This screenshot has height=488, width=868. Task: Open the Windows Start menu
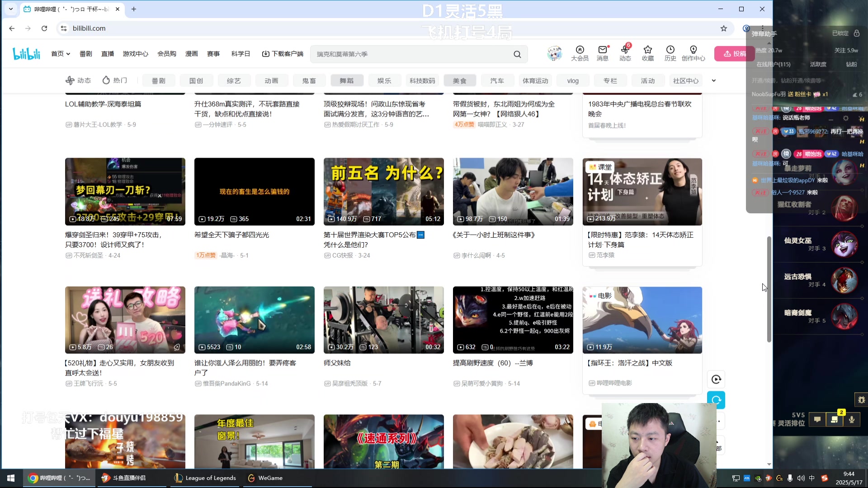(x=11, y=478)
